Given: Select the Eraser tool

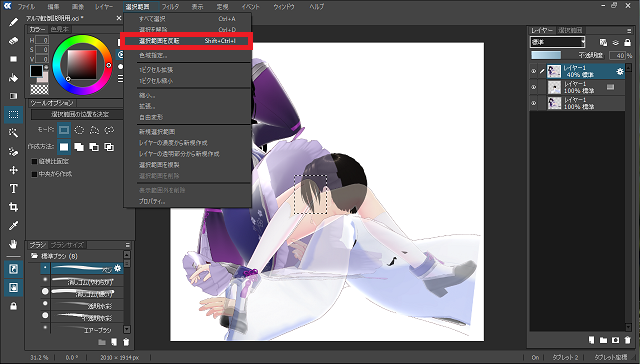Looking at the screenshot, I should coord(13,40).
